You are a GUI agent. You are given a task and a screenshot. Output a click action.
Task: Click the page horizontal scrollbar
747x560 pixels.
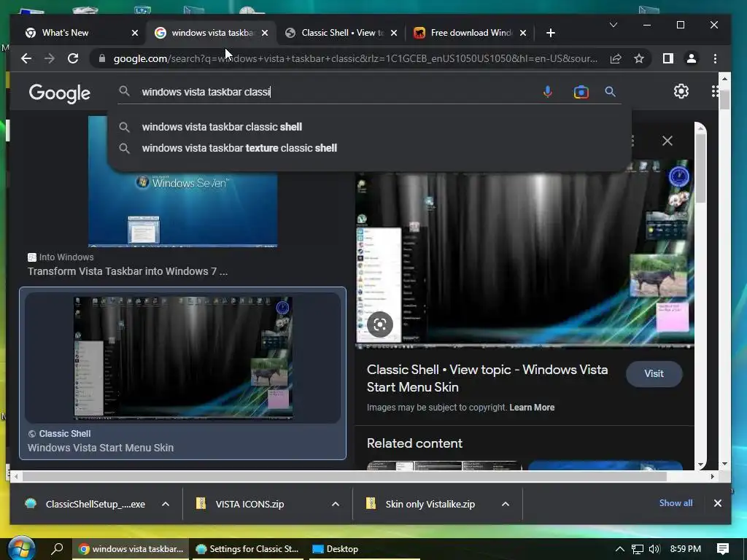pos(344,476)
